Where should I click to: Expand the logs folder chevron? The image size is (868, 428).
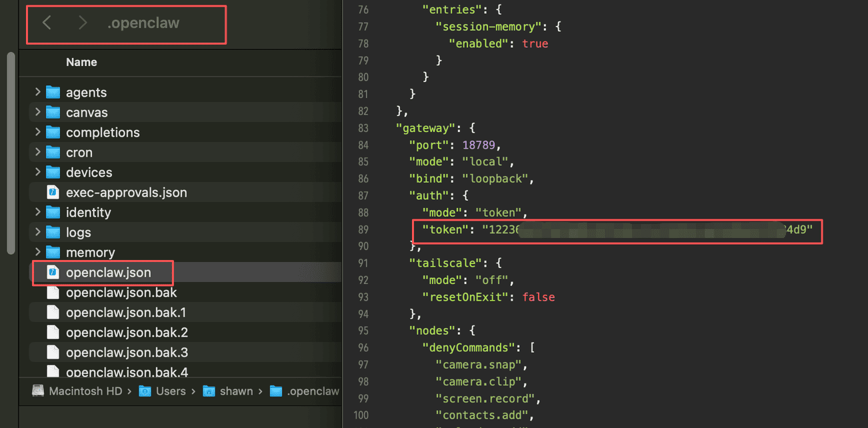coord(37,233)
